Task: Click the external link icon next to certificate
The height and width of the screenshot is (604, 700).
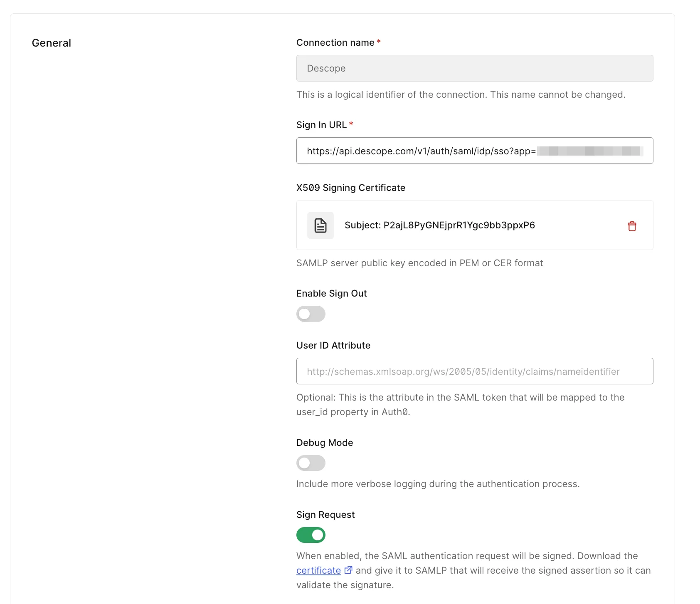Action: [348, 570]
